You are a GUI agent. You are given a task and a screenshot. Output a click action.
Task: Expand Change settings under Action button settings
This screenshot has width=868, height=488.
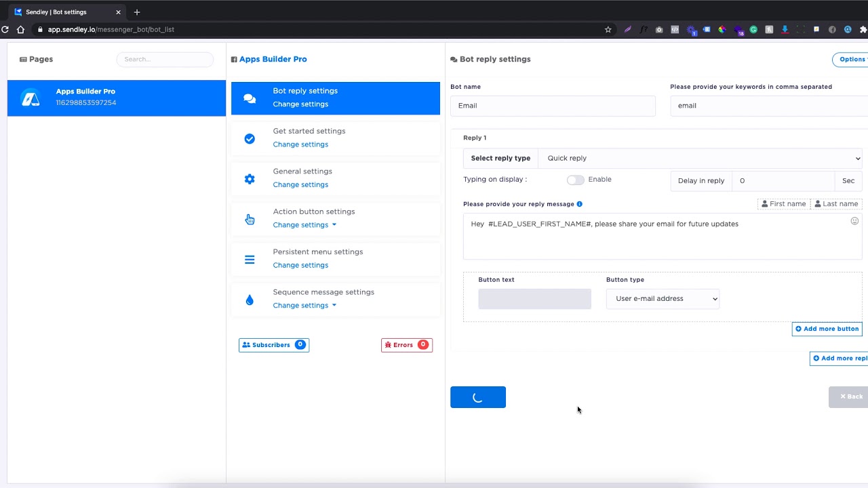[x=304, y=225]
